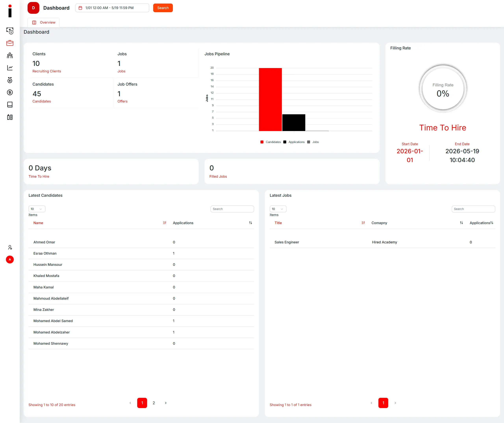The image size is (504, 423).
Task: Select candidate Ahmed Omar
Action: 44,242
